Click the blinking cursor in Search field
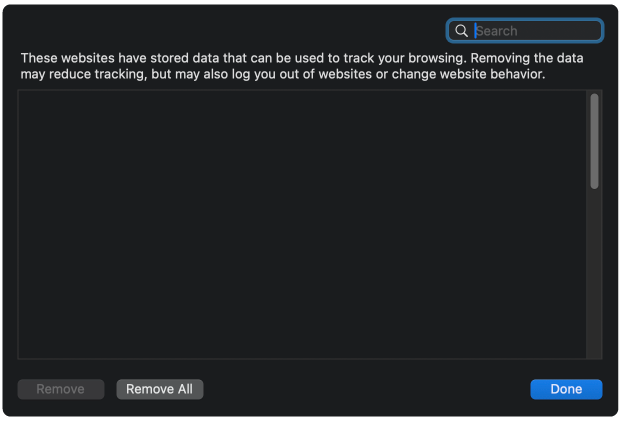The image size is (624, 421). tap(475, 31)
